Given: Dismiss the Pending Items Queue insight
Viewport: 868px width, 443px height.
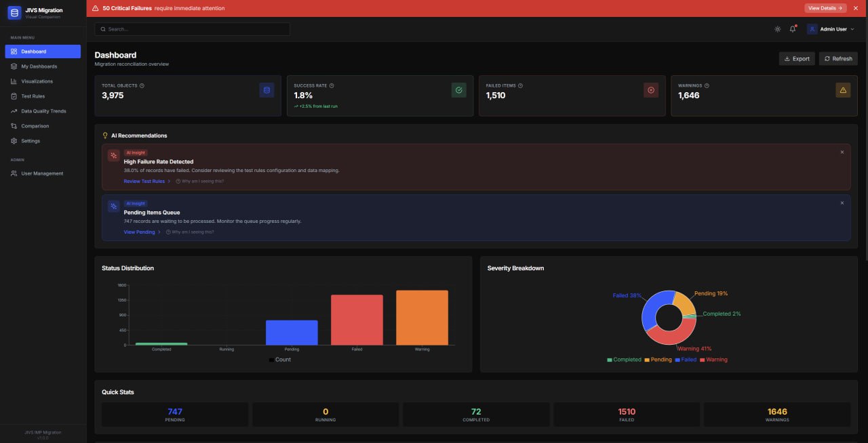Looking at the screenshot, I should click(x=842, y=203).
